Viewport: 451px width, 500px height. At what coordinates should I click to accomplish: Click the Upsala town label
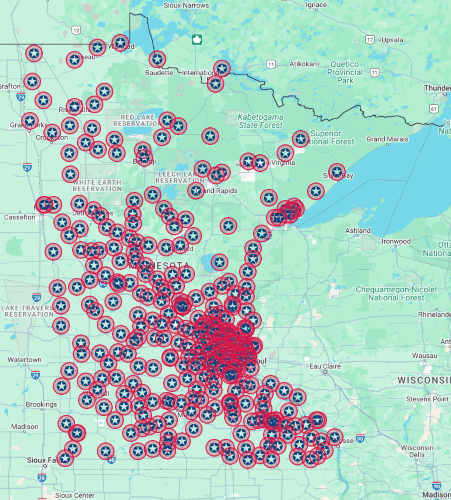coord(392,40)
